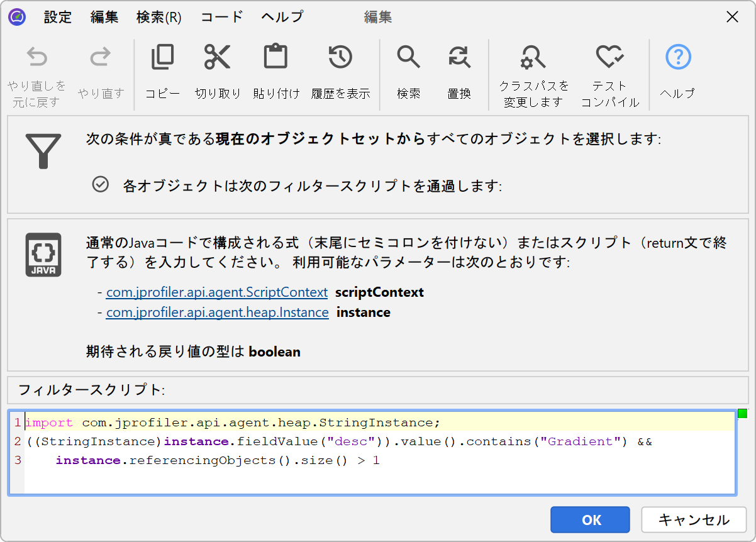The height and width of the screenshot is (542, 756).
Task: Open クラスパスを変更します classpath settings
Action: [533, 58]
